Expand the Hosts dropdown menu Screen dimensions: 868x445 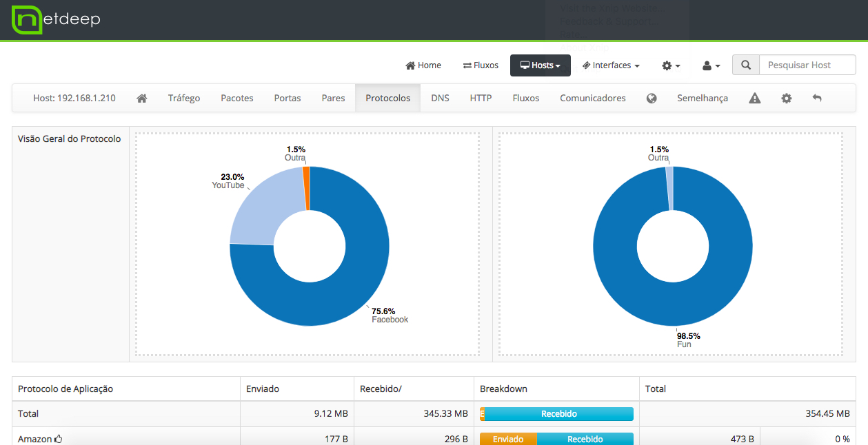[x=540, y=65]
